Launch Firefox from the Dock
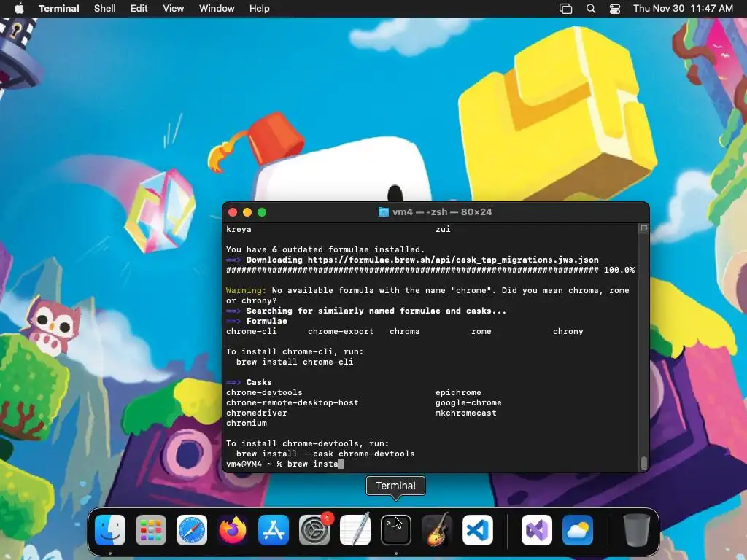Screen dimensions: 747x560 pyautogui.click(x=233, y=530)
